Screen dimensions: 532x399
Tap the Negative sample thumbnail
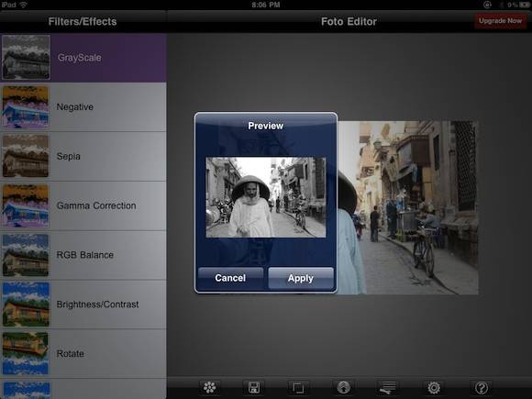click(26, 107)
